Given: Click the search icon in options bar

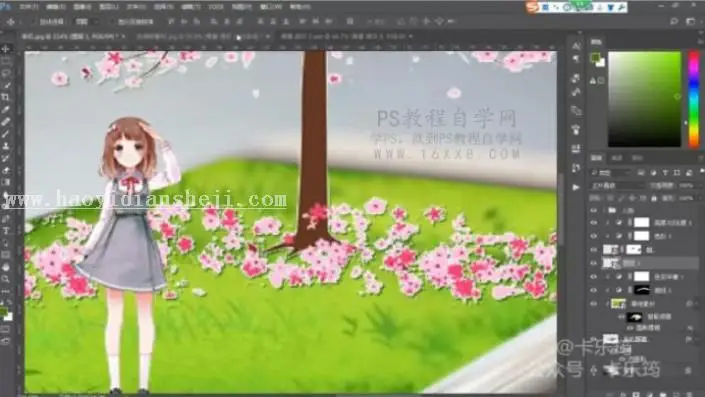Looking at the screenshot, I should tap(674, 21).
